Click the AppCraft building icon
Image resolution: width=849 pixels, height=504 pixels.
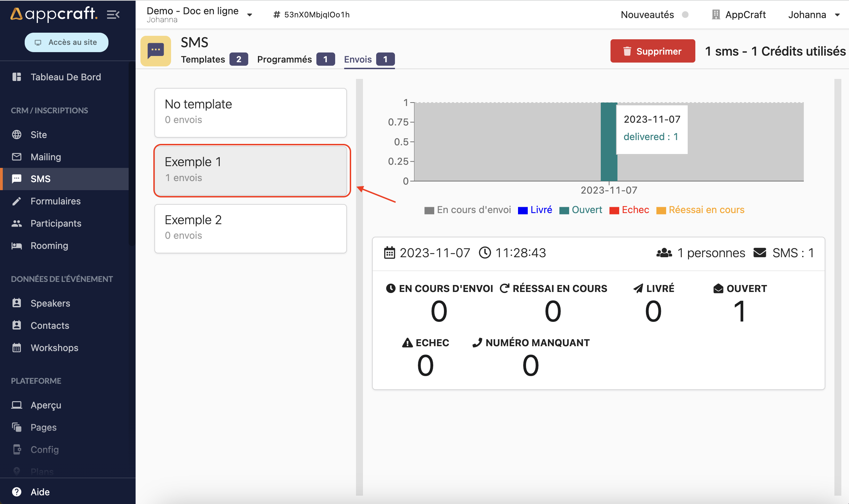coord(716,15)
